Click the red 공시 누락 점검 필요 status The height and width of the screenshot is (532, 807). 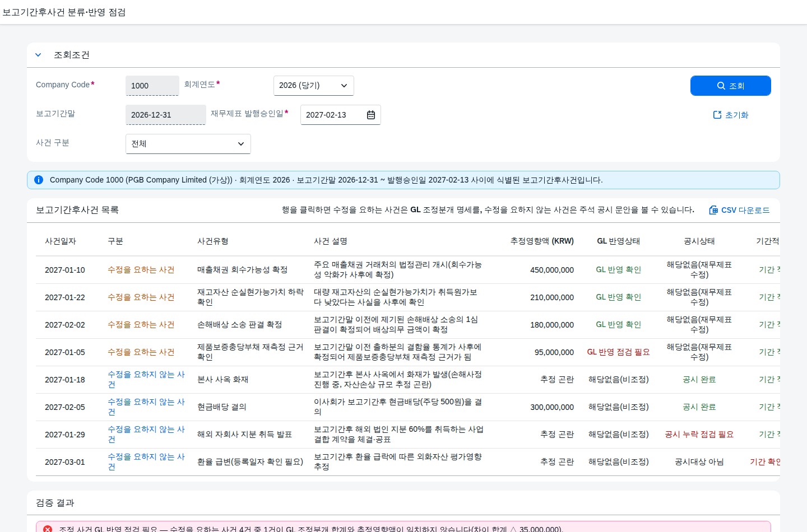pos(699,435)
